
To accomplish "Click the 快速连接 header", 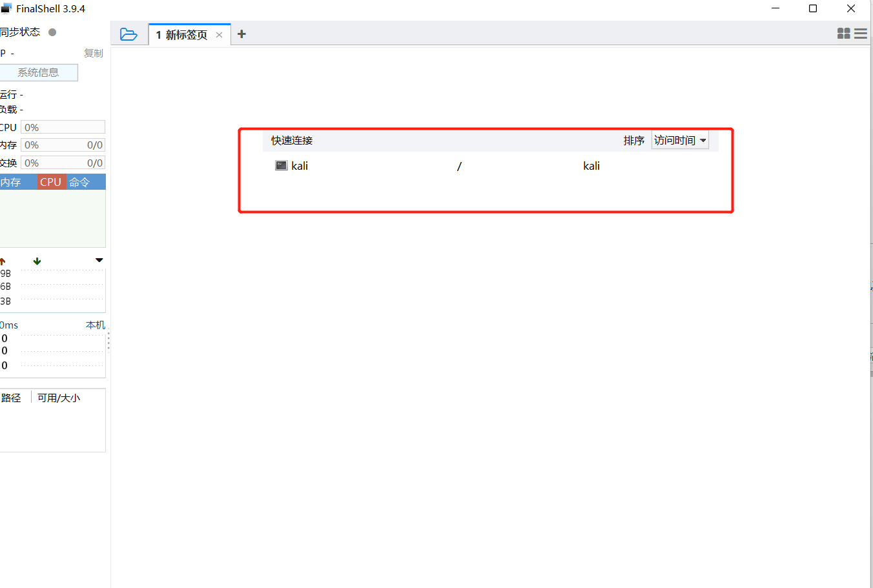I will 292,140.
